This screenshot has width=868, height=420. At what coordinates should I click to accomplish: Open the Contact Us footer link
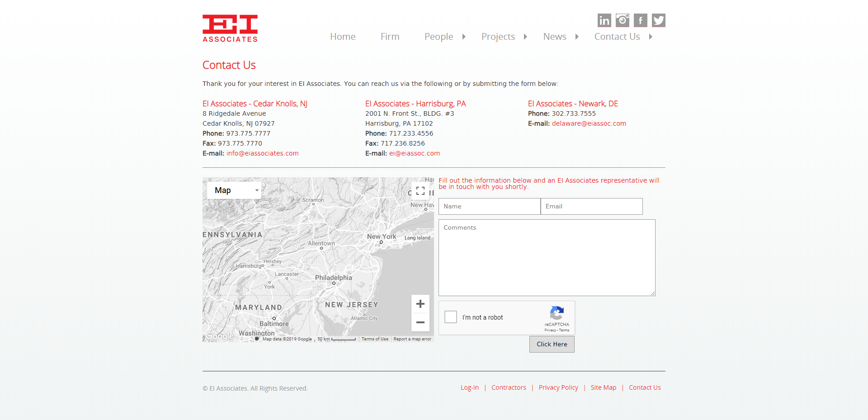(645, 387)
